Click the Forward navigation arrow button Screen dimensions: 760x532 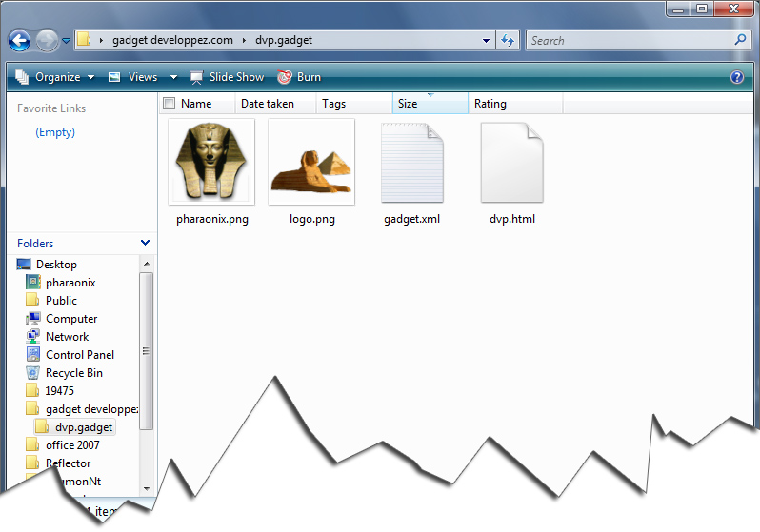pos(47,41)
